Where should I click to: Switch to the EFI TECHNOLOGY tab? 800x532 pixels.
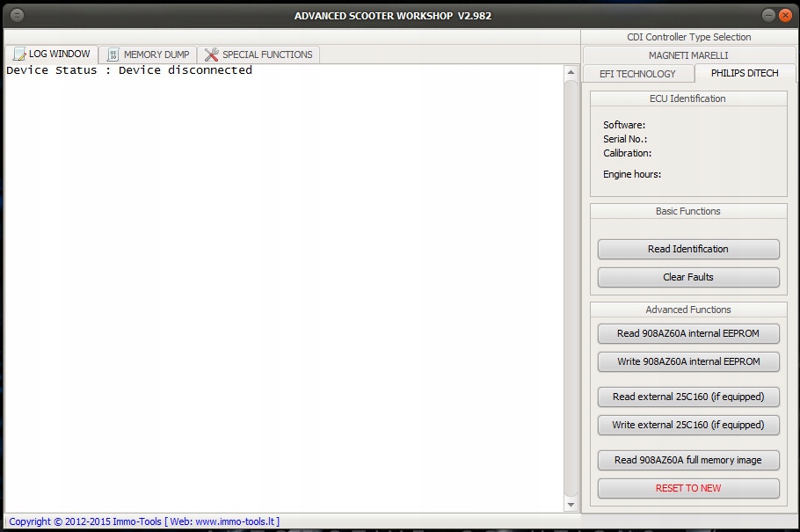pos(637,74)
